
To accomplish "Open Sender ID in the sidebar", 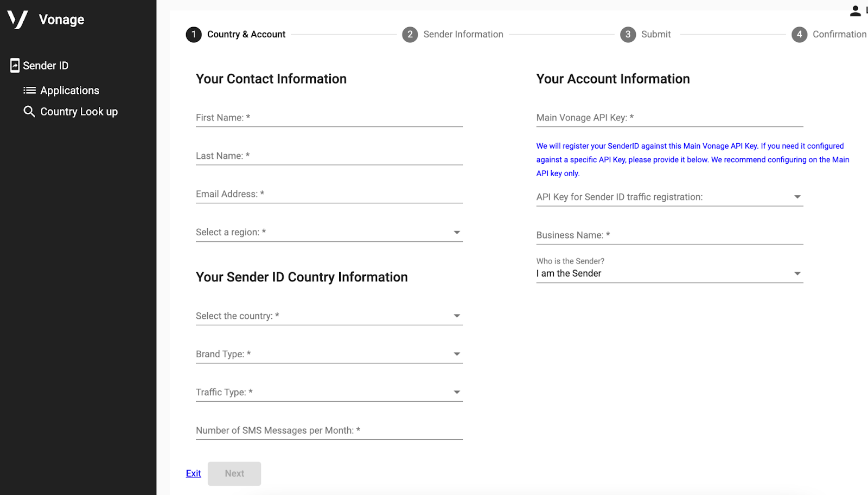I will point(46,66).
